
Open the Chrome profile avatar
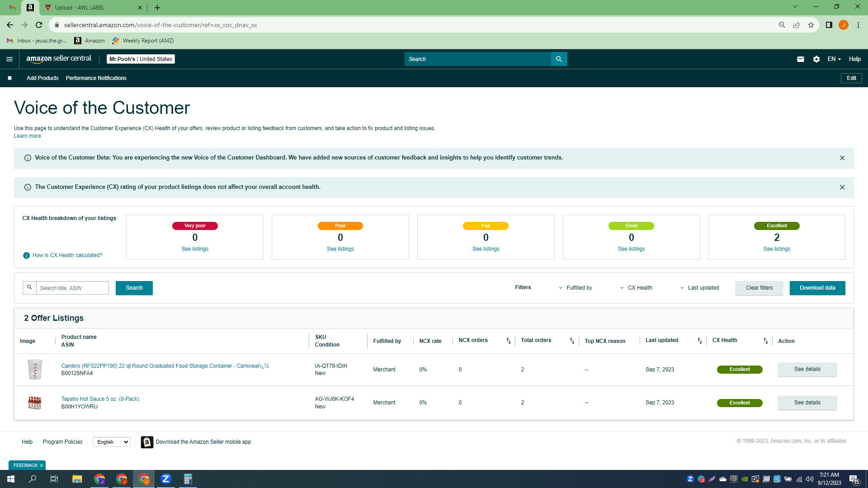click(x=844, y=25)
